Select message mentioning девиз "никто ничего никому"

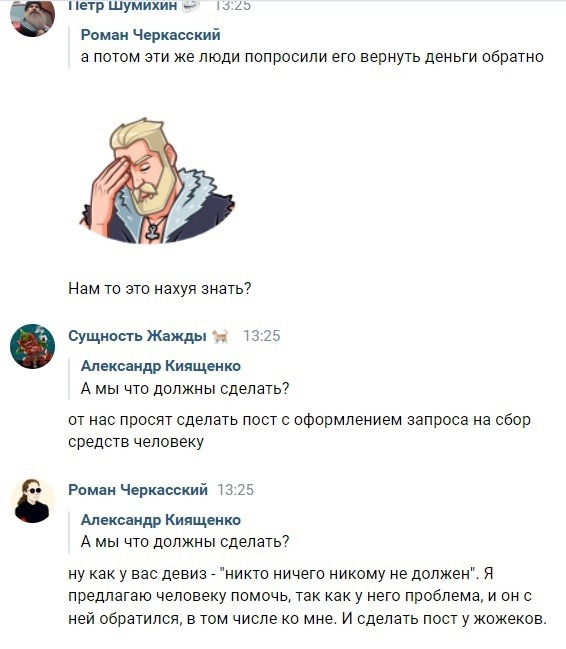[308, 596]
